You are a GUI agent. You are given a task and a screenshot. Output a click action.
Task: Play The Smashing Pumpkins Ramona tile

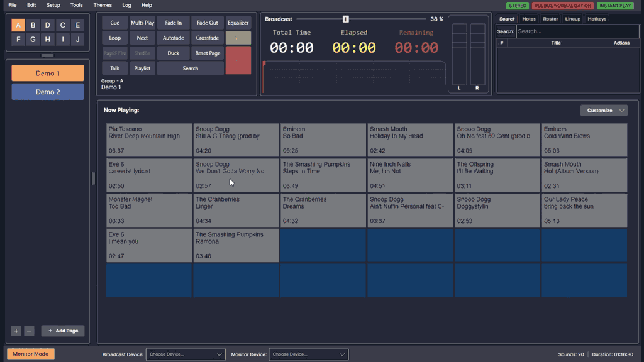click(x=236, y=246)
